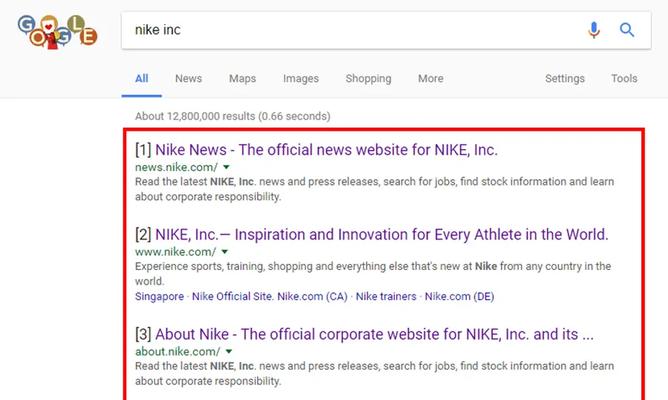Image resolution: width=668 pixels, height=400 pixels.
Task: Click the www.nike.com/ URL text
Action: click(x=176, y=252)
